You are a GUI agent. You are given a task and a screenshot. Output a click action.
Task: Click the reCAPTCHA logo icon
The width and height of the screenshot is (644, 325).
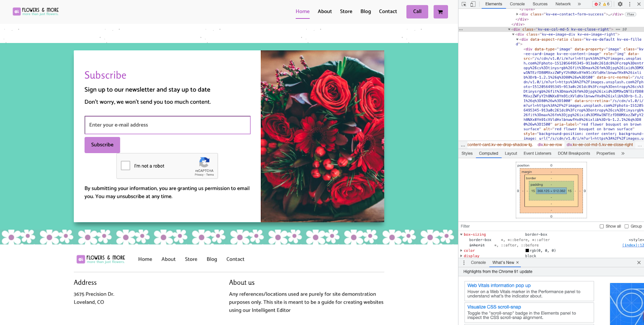(204, 162)
